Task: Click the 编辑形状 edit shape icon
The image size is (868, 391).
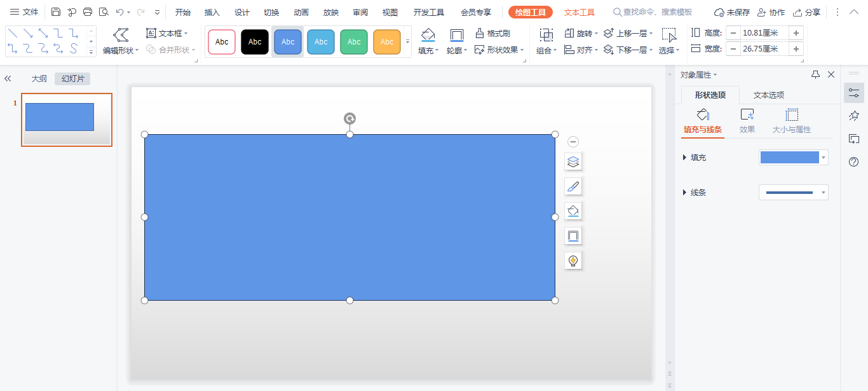Action: point(120,35)
